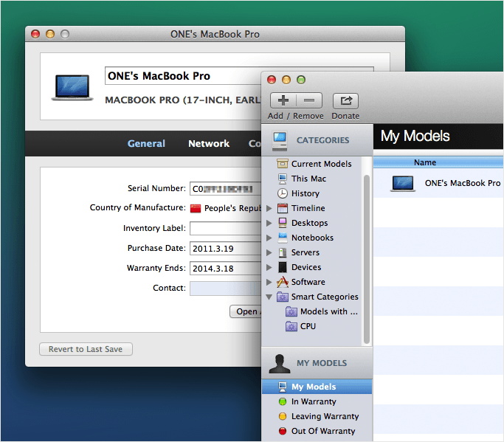Select the In Warranty label
This screenshot has width=504, height=442.
[314, 402]
